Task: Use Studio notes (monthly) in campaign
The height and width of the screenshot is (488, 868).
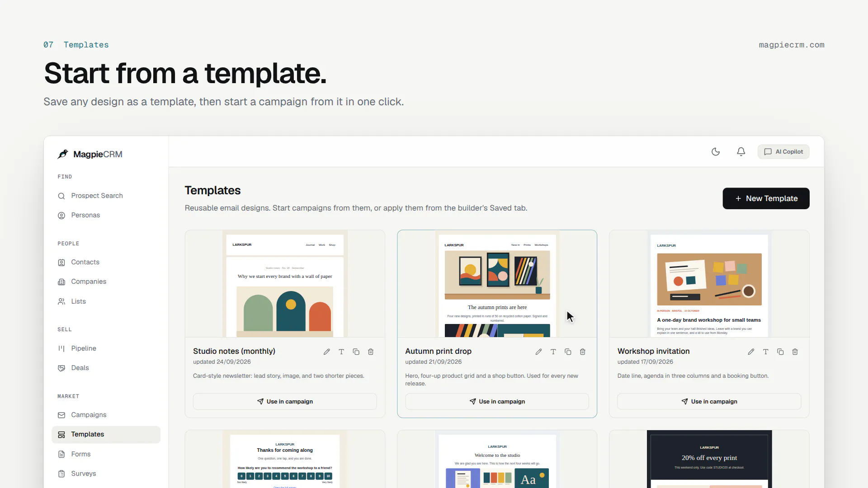Action: pos(285,401)
